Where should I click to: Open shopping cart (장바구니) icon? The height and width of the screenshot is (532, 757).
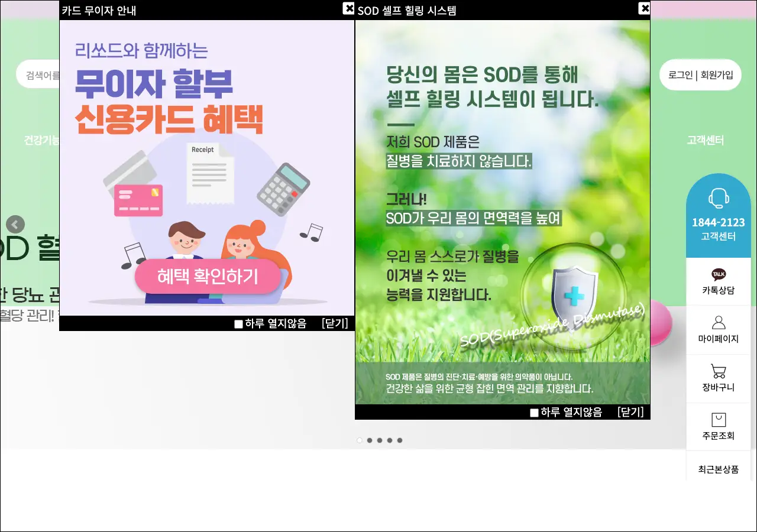pos(718,372)
